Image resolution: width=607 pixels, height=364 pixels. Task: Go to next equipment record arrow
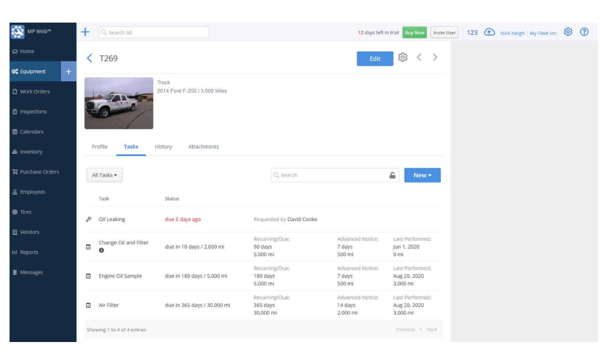coord(435,58)
